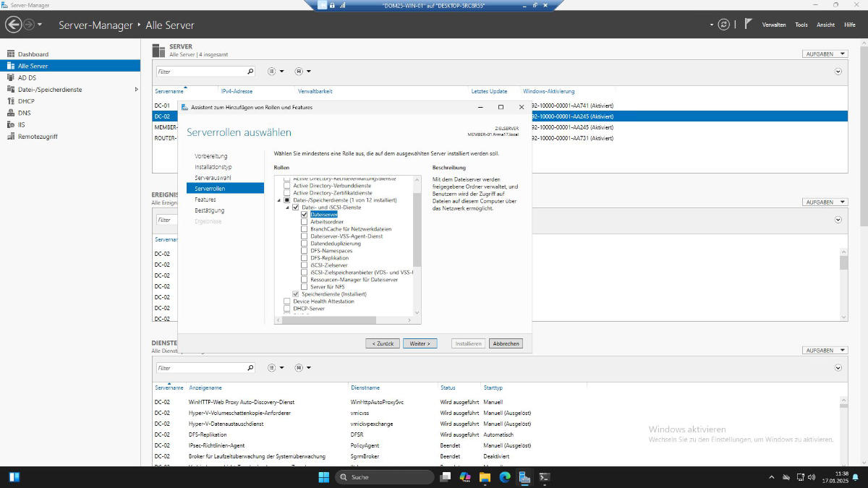This screenshot has height=488, width=868.
Task: Select the DHCP sidebar icon
Action: pyautogui.click(x=11, y=101)
